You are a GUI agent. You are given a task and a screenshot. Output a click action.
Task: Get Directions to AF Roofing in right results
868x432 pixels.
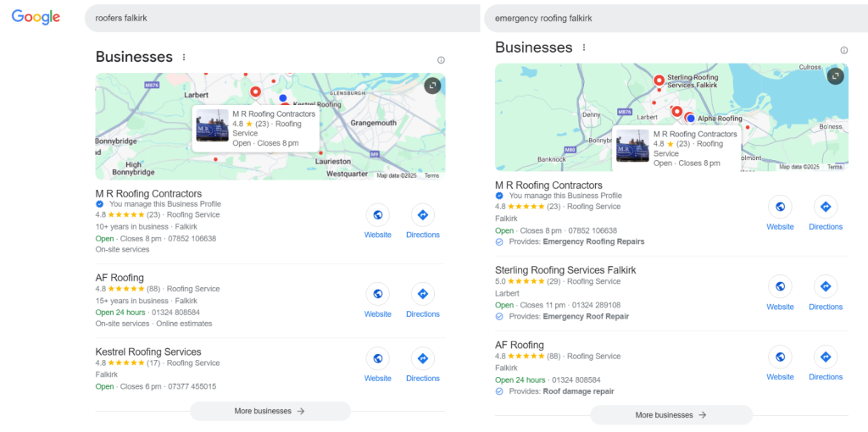(826, 357)
